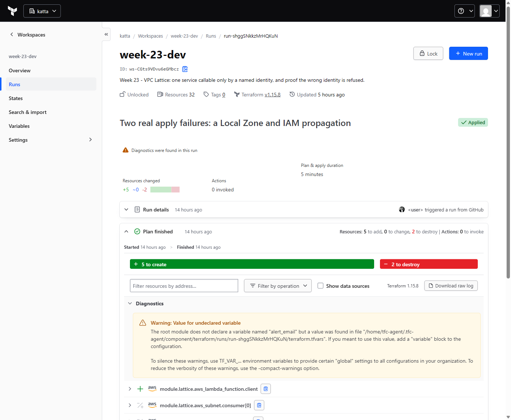
Task: Open the katta organization switcher
Action: click(x=42, y=11)
